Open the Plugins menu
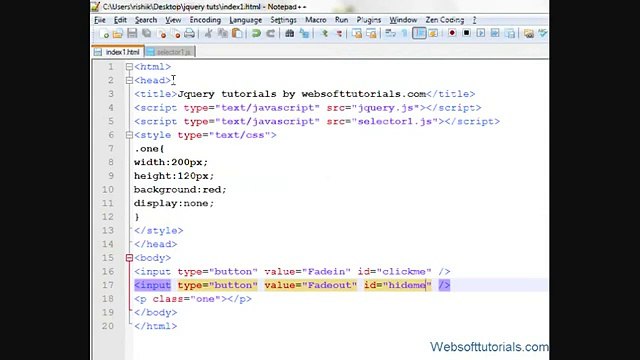The width and height of the screenshot is (640, 360). tap(369, 20)
